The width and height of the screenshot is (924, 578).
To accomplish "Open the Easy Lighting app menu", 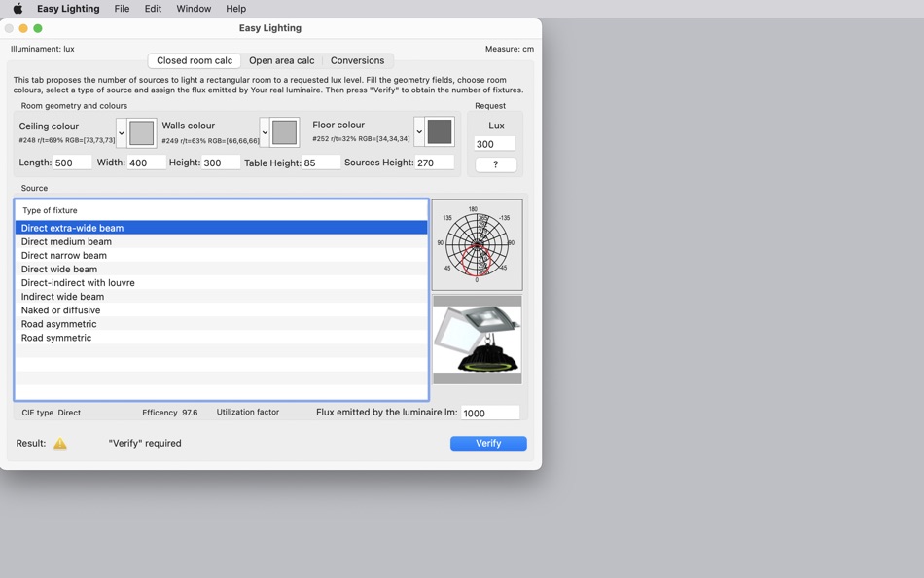I will click(x=68, y=8).
